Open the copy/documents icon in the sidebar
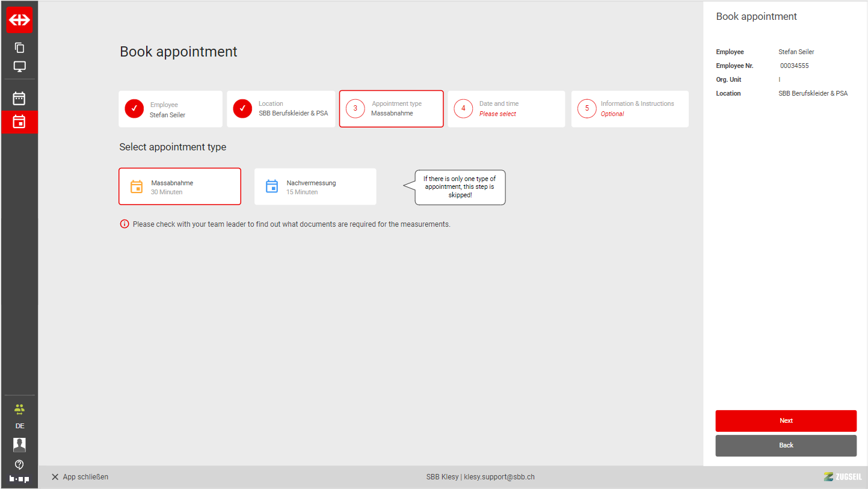 19,48
